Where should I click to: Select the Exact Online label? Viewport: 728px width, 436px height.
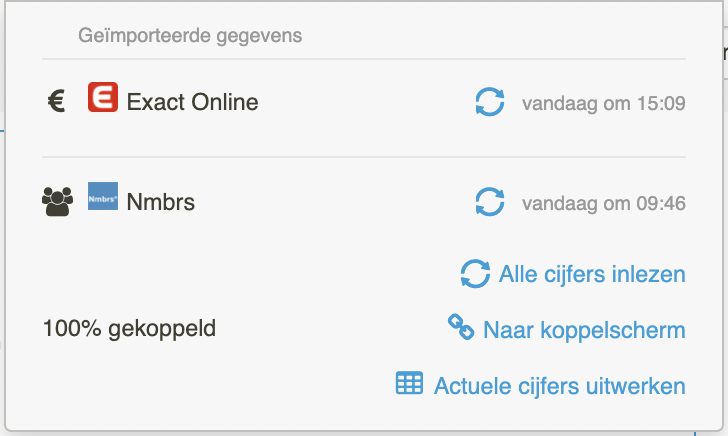[192, 102]
